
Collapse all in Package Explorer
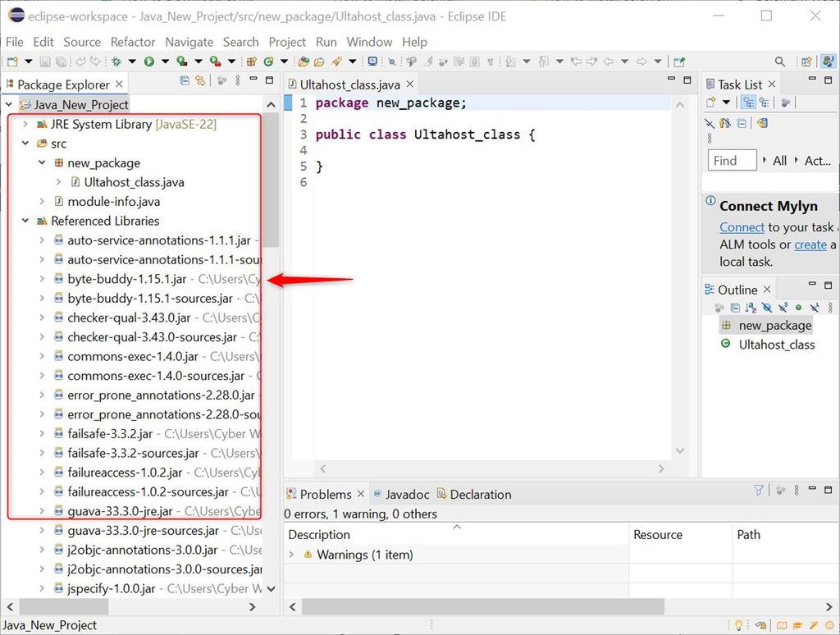[185, 81]
